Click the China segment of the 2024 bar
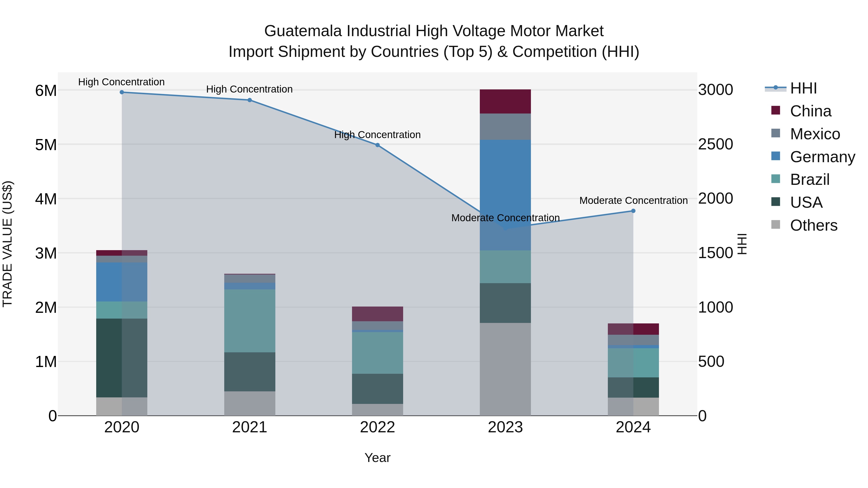 click(633, 329)
